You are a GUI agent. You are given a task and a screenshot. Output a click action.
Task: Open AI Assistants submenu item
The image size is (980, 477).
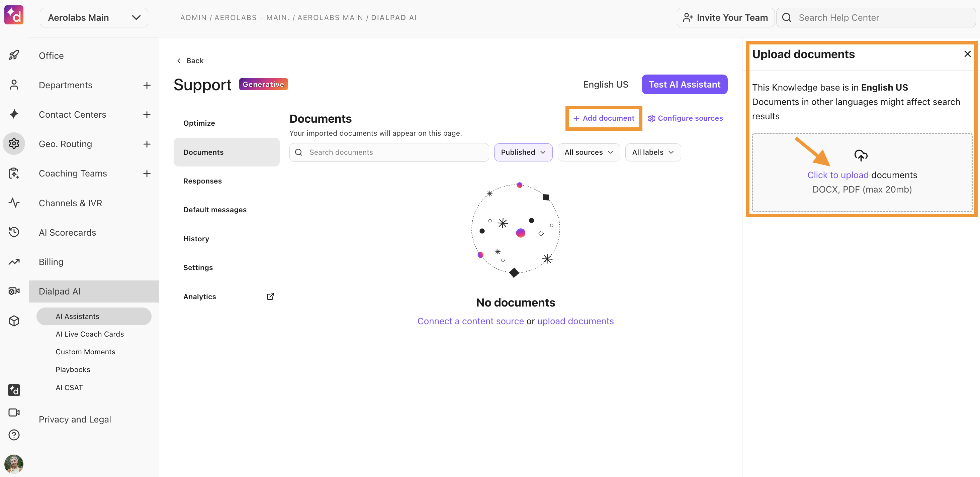94,316
